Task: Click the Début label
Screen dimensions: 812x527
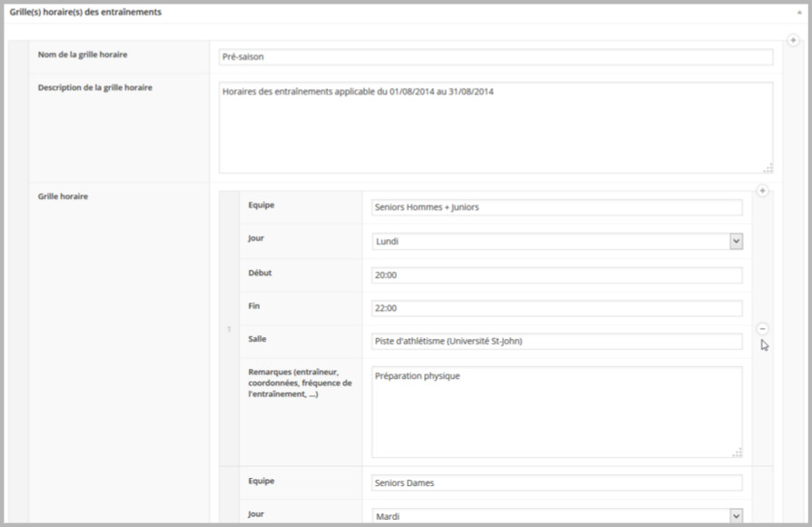Action: (x=260, y=273)
